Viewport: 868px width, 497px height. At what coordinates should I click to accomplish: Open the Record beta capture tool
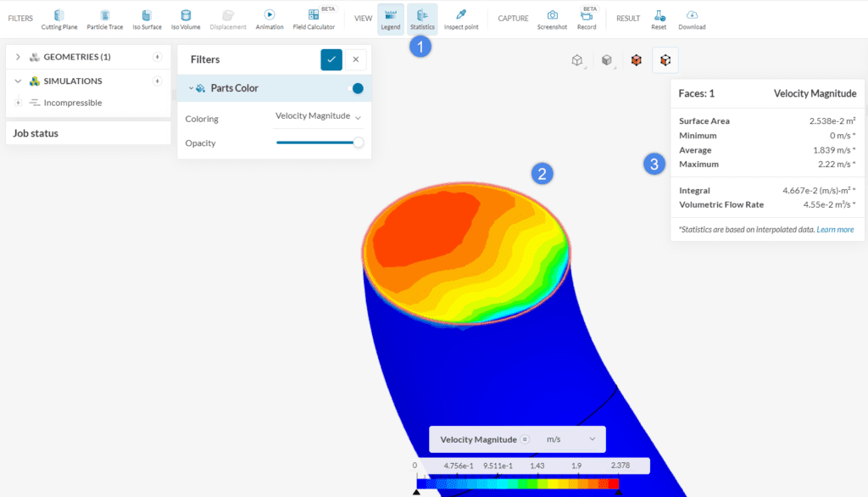(x=587, y=17)
